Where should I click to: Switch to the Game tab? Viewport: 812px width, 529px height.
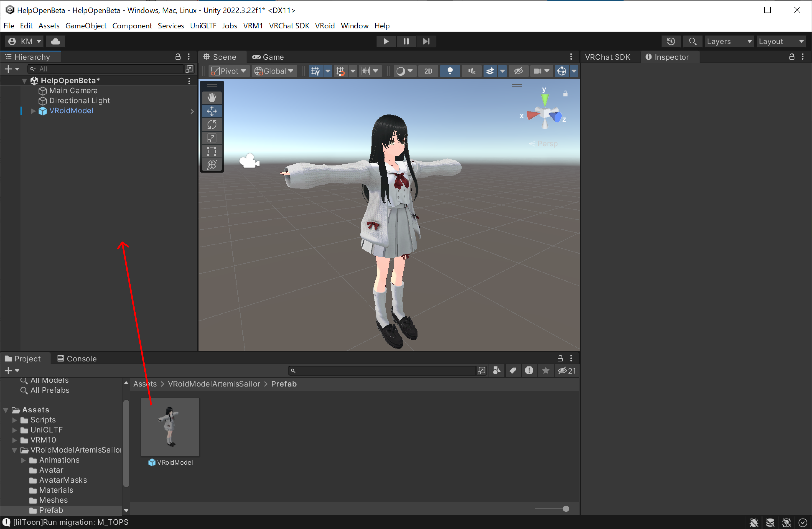tap(268, 57)
